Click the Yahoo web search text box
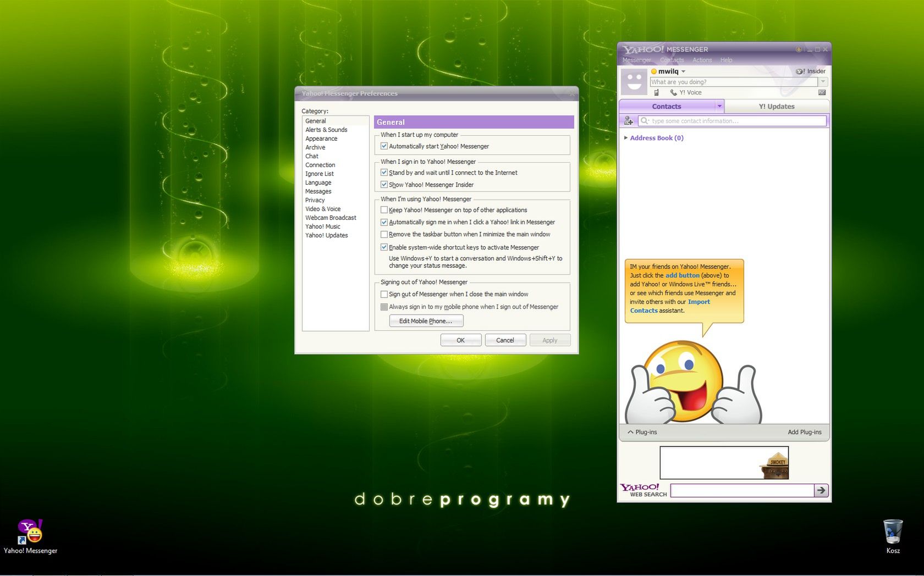 [742, 490]
